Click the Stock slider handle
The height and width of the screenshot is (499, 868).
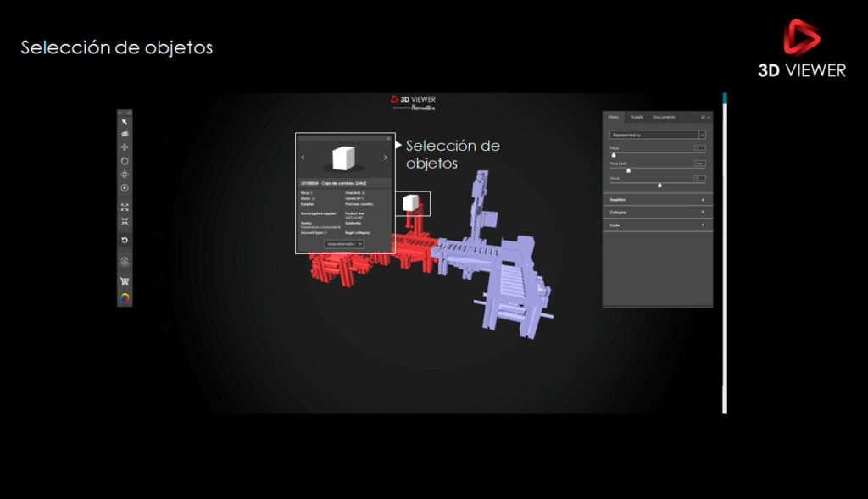pos(659,185)
